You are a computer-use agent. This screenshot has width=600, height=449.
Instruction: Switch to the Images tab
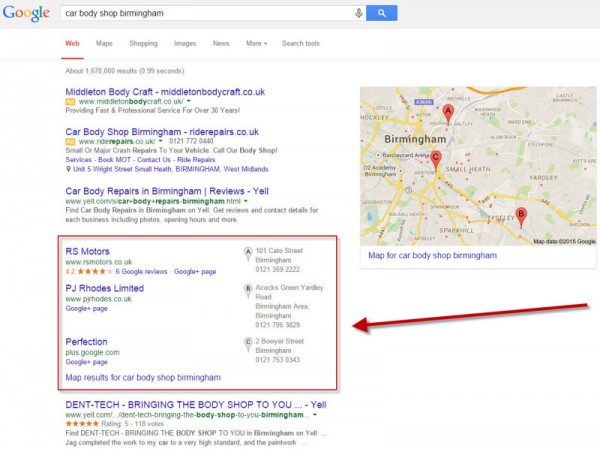point(185,43)
